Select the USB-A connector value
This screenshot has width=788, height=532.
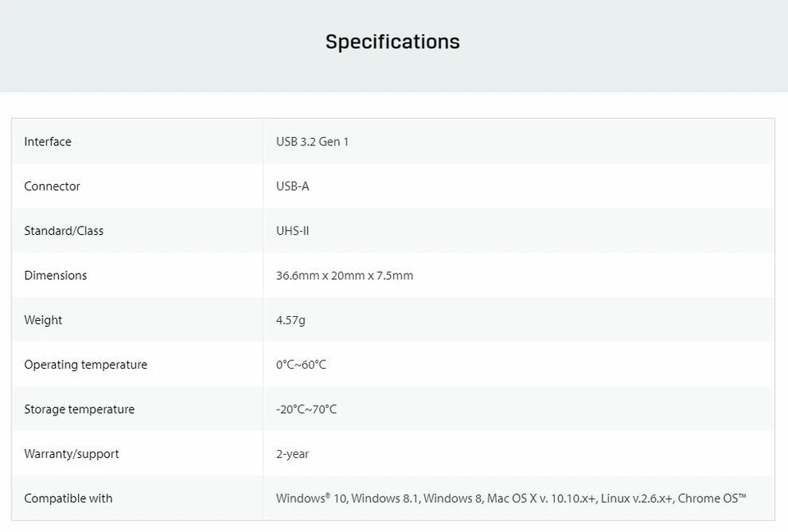pyautogui.click(x=292, y=186)
